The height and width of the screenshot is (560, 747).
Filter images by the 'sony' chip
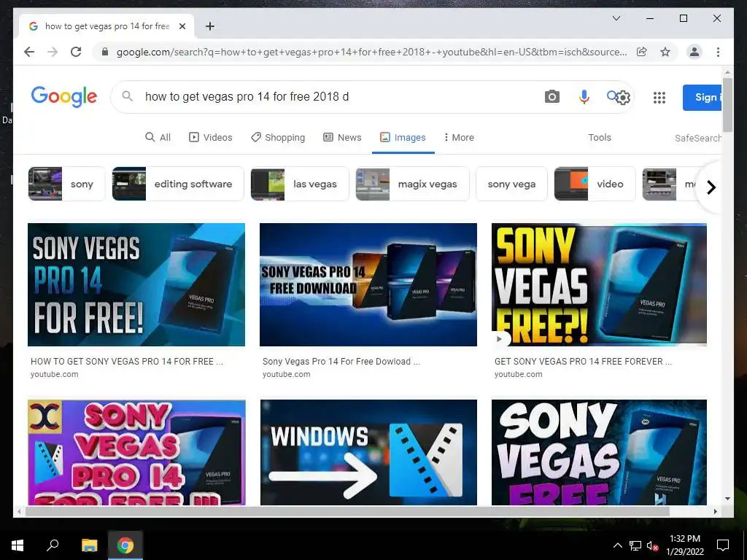pos(66,184)
